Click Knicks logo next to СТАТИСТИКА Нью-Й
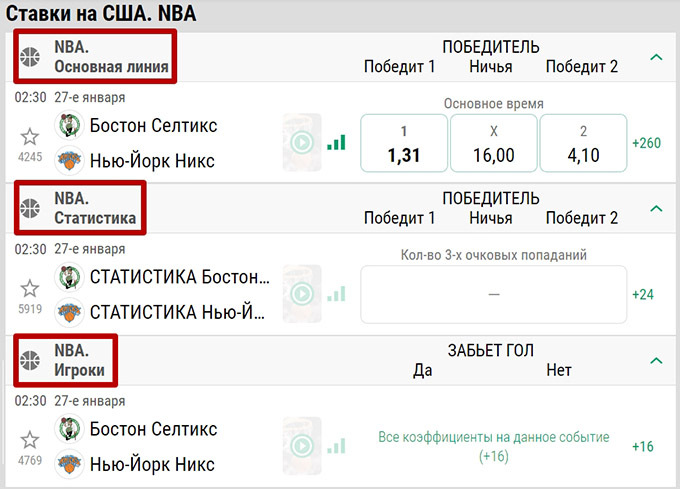Image resolution: width=680 pixels, height=489 pixels. (x=69, y=312)
